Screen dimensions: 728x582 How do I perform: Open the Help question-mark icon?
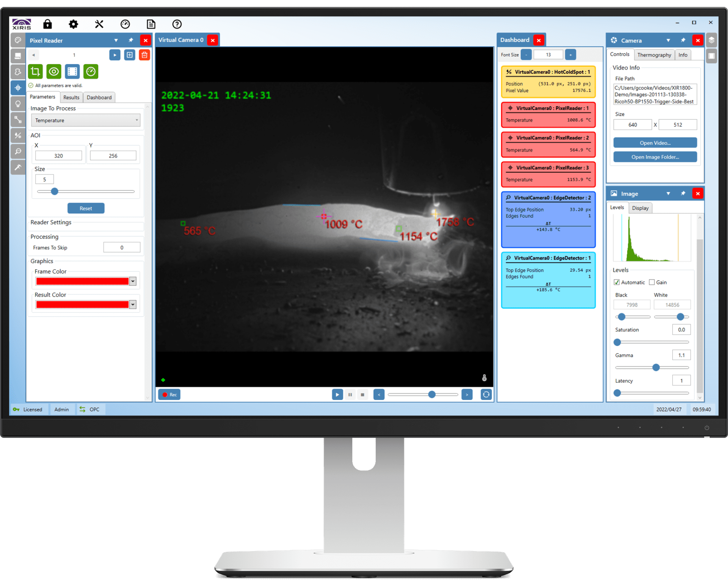[x=177, y=24]
